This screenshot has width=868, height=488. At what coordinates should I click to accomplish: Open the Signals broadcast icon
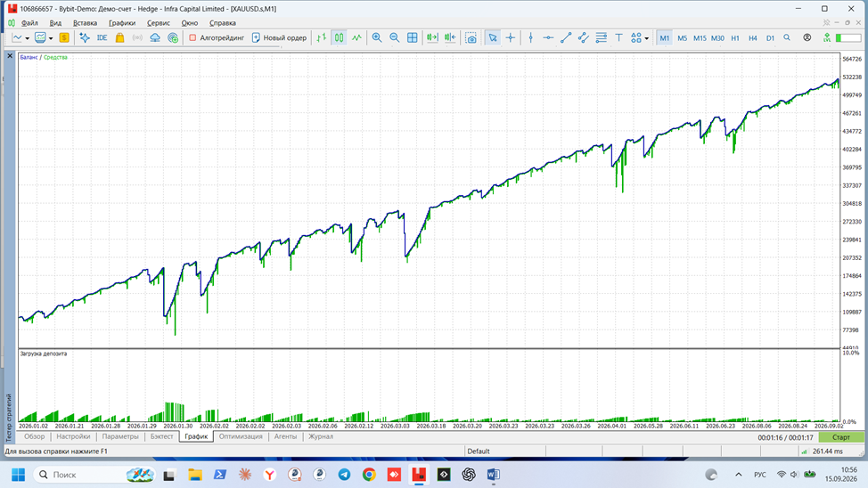click(137, 37)
